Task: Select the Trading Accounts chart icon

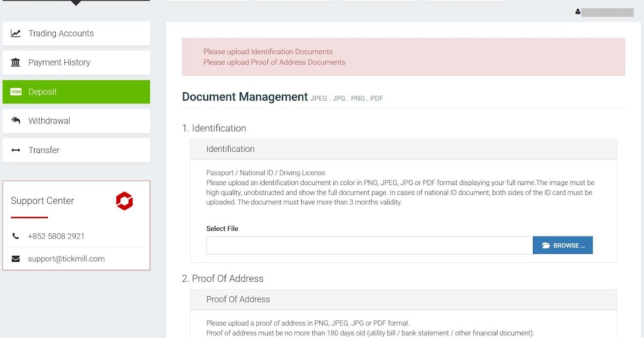Action: coord(16,33)
